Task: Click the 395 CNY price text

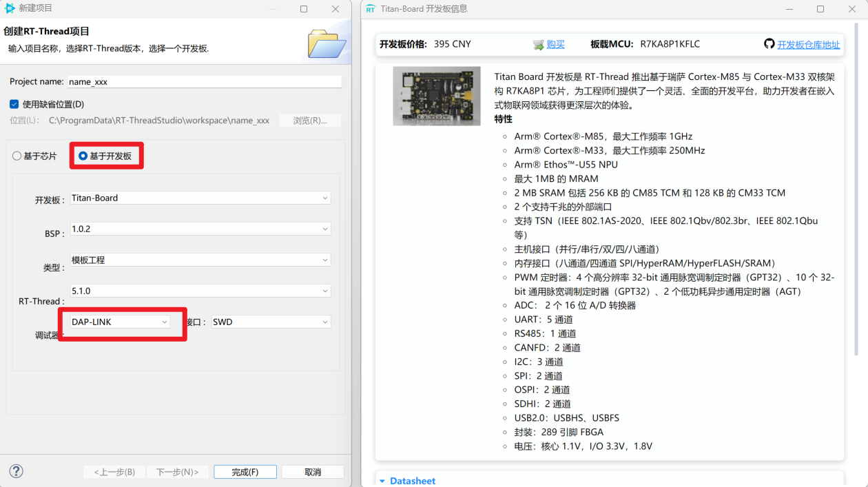Action: [453, 44]
